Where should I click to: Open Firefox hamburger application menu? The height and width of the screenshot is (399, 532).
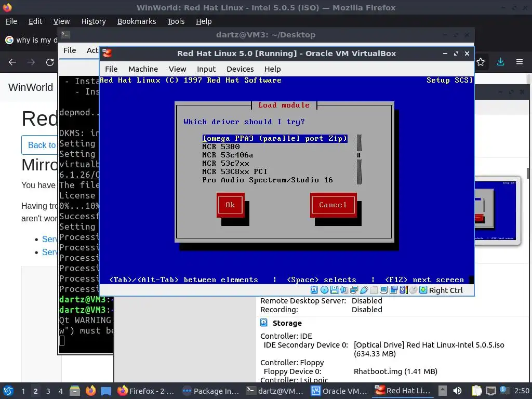pos(520,62)
